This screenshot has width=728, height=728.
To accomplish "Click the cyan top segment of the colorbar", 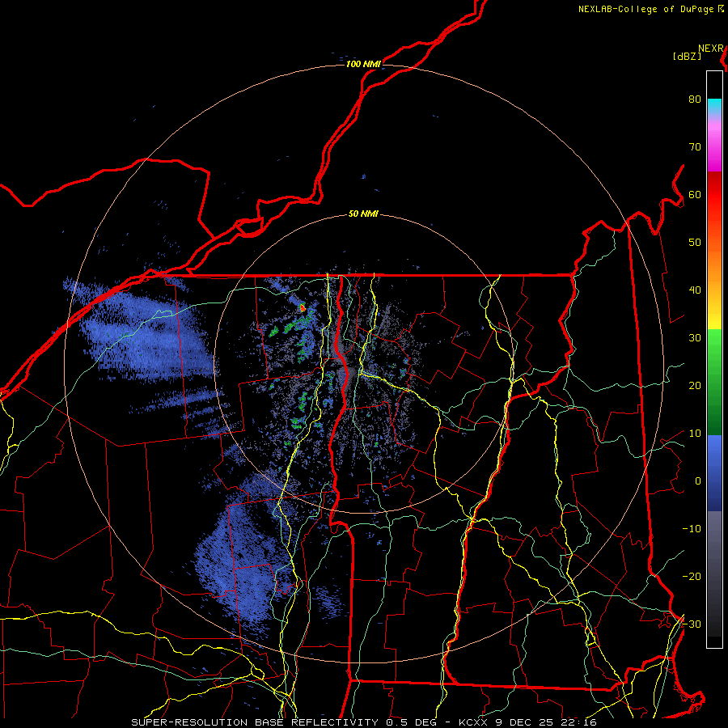I will pyautogui.click(x=714, y=107).
